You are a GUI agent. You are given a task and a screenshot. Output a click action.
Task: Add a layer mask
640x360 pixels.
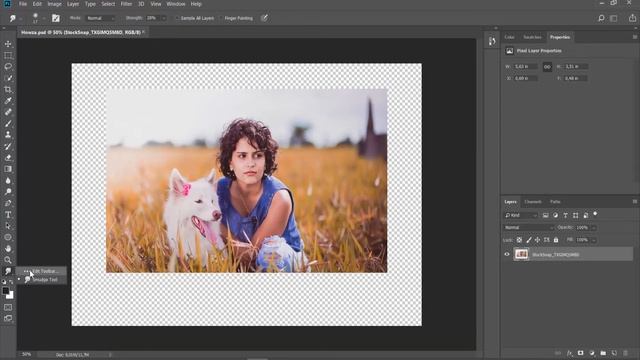(x=580, y=353)
